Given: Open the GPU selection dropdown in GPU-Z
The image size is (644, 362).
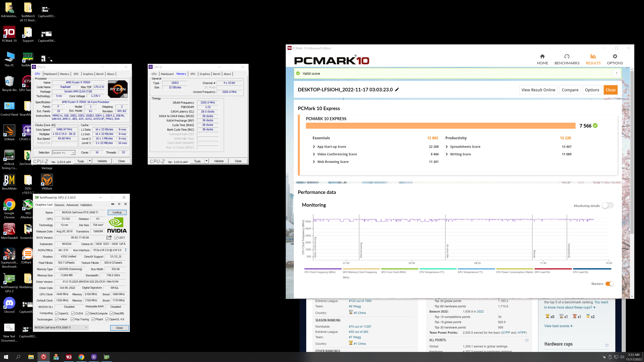Looking at the screenshot, I should 61,327.
